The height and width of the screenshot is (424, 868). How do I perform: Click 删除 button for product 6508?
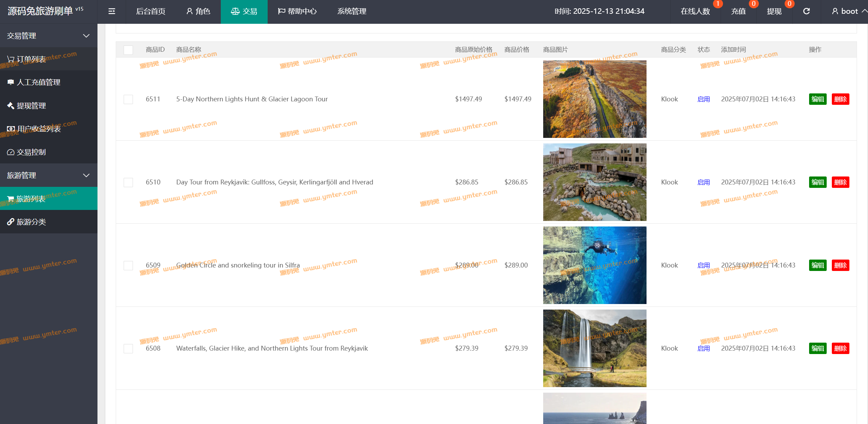pos(840,349)
